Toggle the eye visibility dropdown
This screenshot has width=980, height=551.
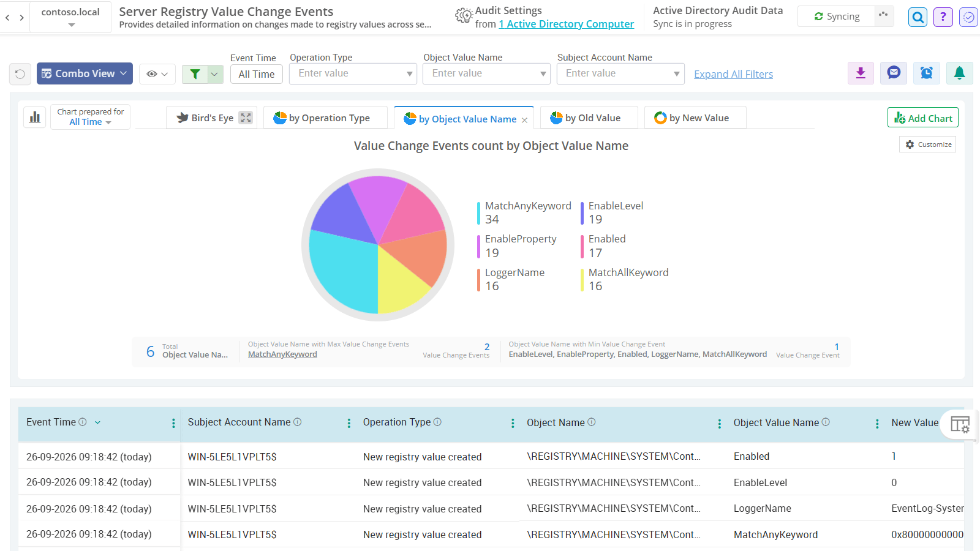click(157, 74)
